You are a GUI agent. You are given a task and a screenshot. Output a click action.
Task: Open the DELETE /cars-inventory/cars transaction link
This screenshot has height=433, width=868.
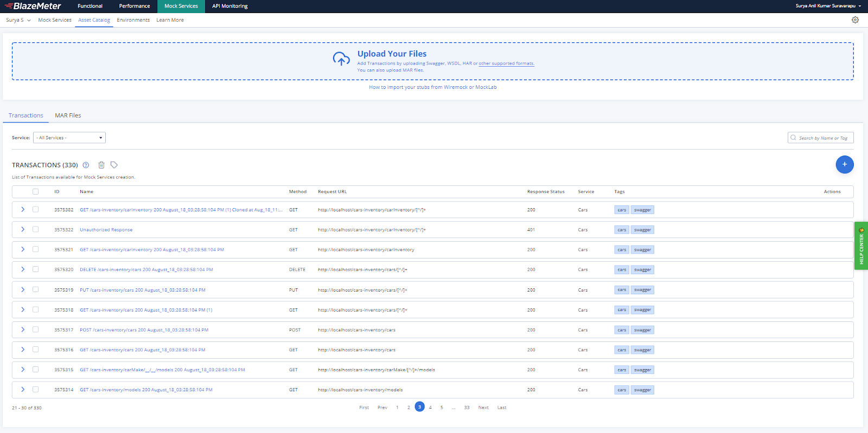[x=146, y=270]
